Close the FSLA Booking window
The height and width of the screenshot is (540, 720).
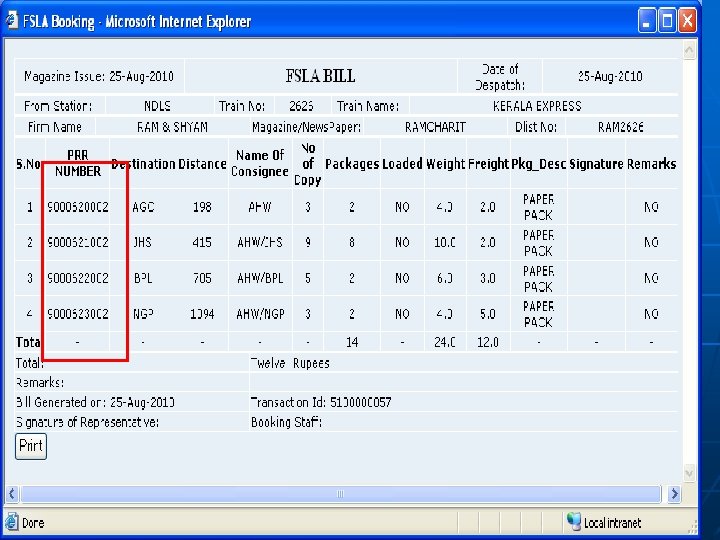click(687, 21)
